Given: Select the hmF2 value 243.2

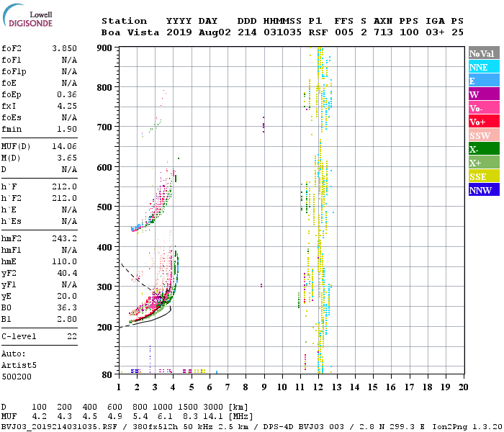Looking at the screenshot, I should pos(64,238).
